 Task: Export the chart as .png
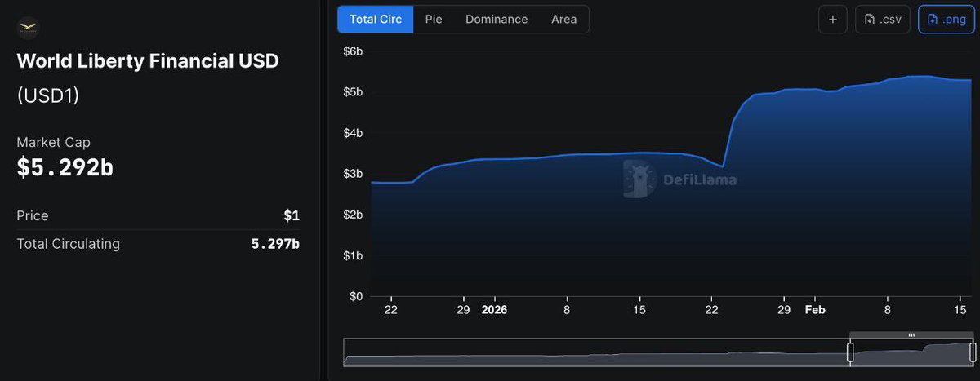tap(946, 20)
